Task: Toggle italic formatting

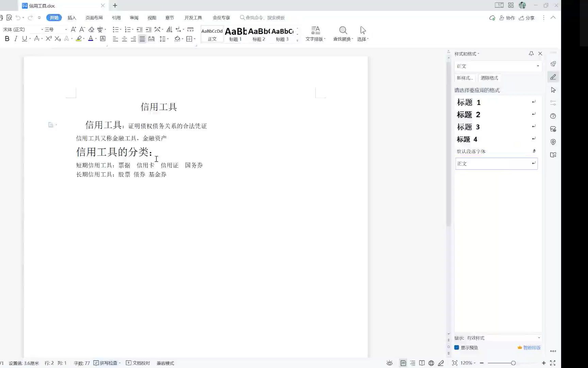Action: tap(16, 39)
